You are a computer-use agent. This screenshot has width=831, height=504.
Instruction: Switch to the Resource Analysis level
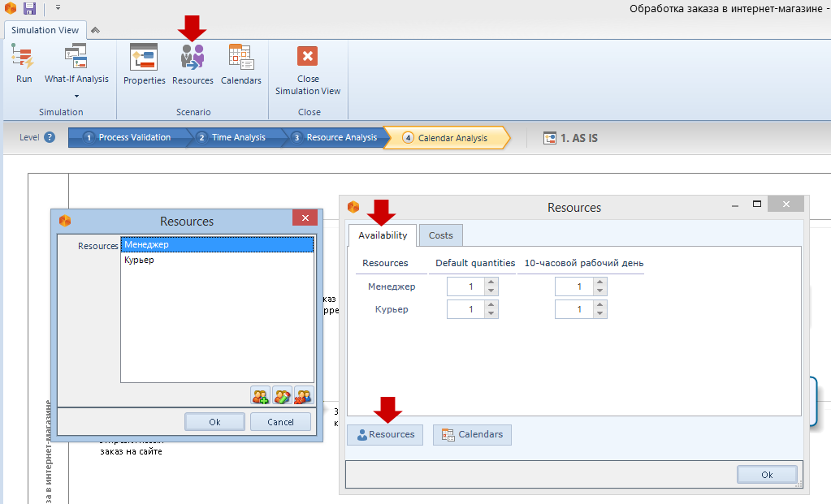click(337, 138)
